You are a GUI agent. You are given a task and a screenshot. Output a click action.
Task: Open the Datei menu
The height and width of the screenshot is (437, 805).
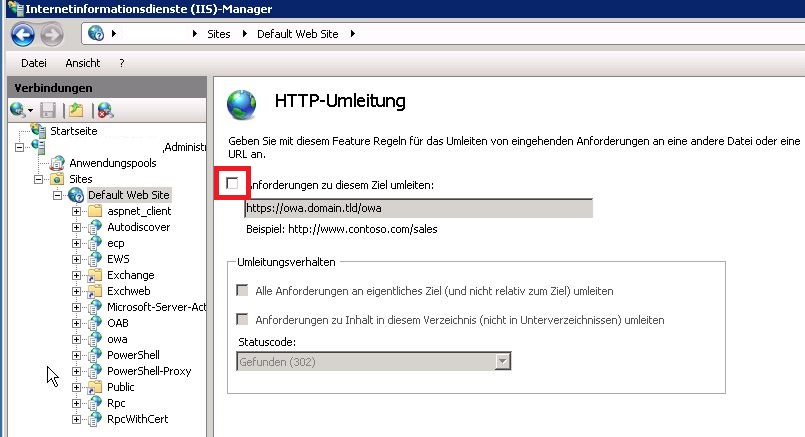click(x=34, y=63)
